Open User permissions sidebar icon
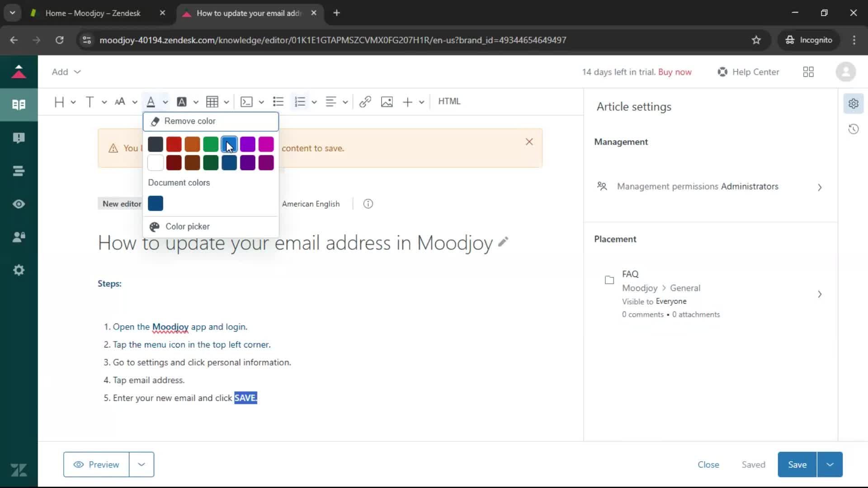 coord(19,237)
